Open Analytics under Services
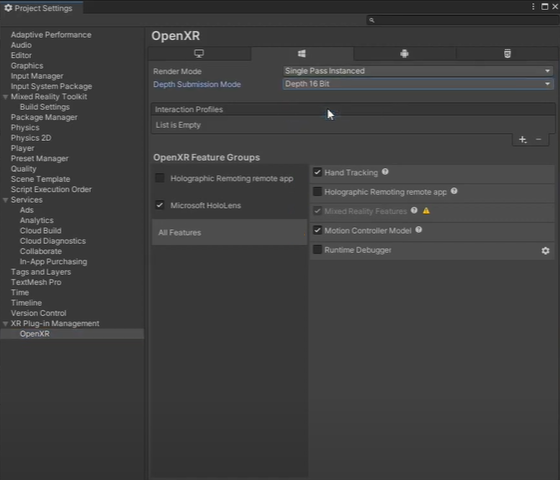This screenshot has height=480, width=560. click(x=36, y=220)
